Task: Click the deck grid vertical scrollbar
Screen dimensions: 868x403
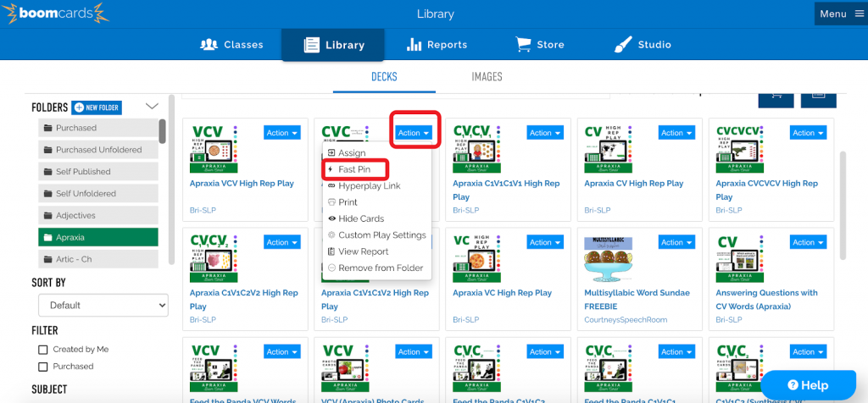Action: (843, 205)
